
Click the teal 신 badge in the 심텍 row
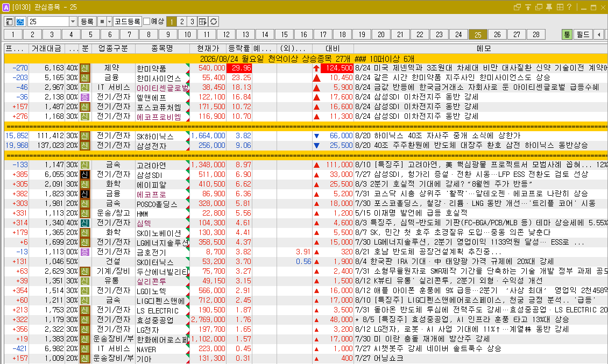84,223
